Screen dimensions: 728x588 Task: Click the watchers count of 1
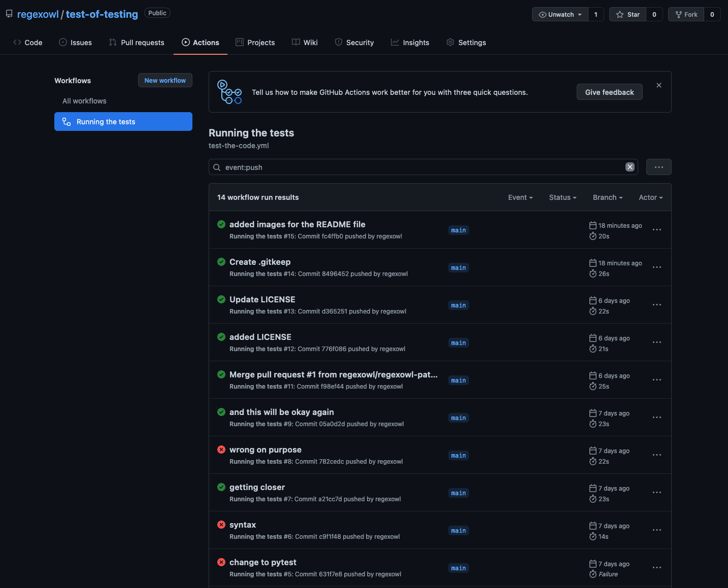click(596, 14)
